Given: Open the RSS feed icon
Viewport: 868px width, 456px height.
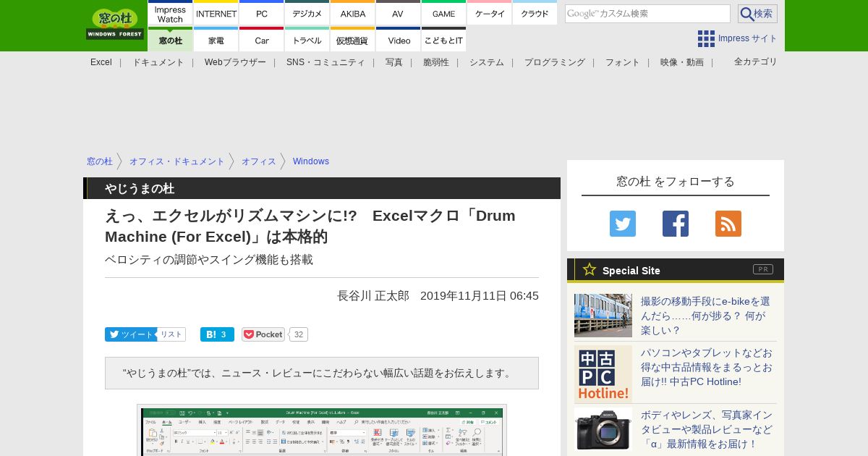Looking at the screenshot, I should [728, 224].
